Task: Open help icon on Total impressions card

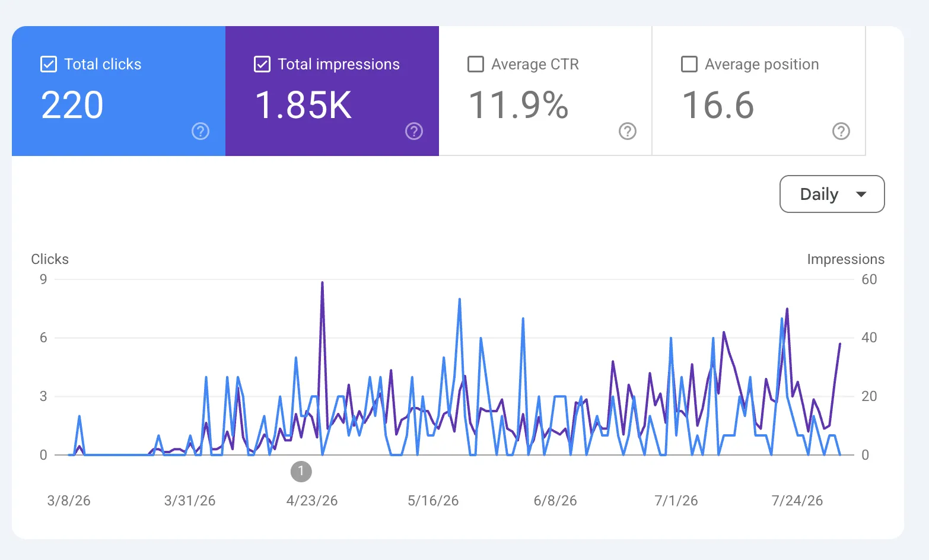Action: coord(414,131)
